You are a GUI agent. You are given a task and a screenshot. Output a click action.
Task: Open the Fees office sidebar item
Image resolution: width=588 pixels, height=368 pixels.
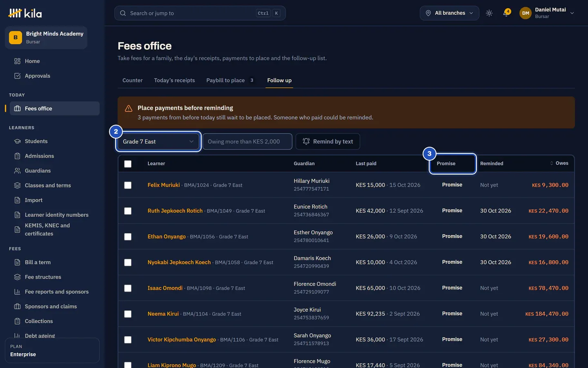click(x=55, y=108)
